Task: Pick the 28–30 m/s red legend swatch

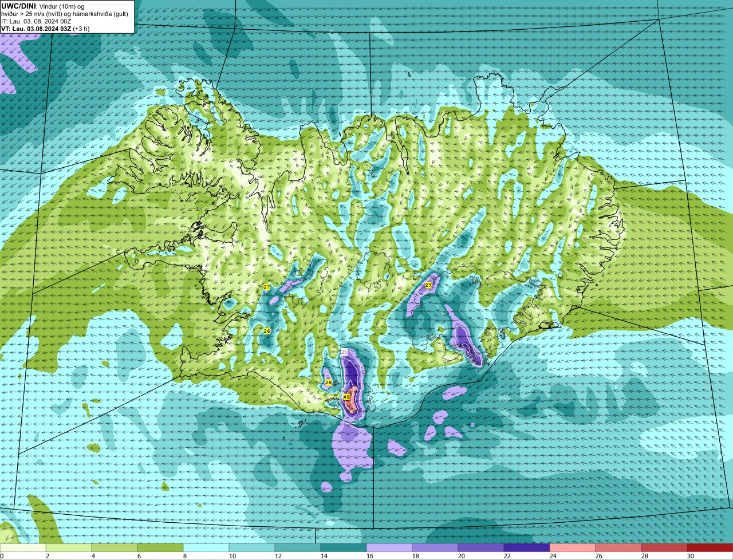Action: pos(664,547)
